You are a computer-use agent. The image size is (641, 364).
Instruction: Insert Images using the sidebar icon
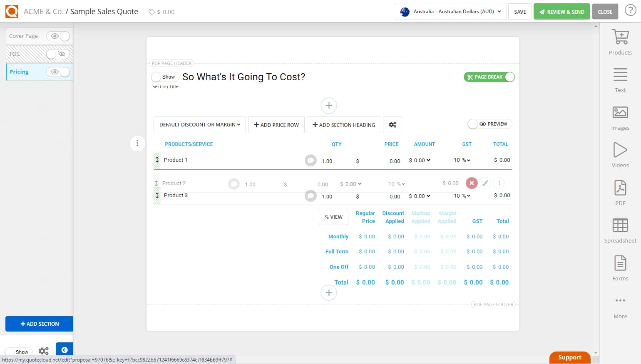coord(620,116)
